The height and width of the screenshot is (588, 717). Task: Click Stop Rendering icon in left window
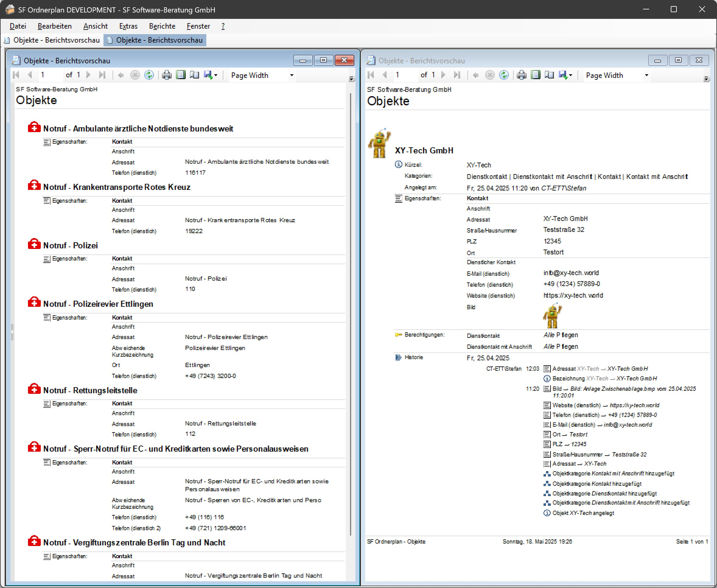135,75
